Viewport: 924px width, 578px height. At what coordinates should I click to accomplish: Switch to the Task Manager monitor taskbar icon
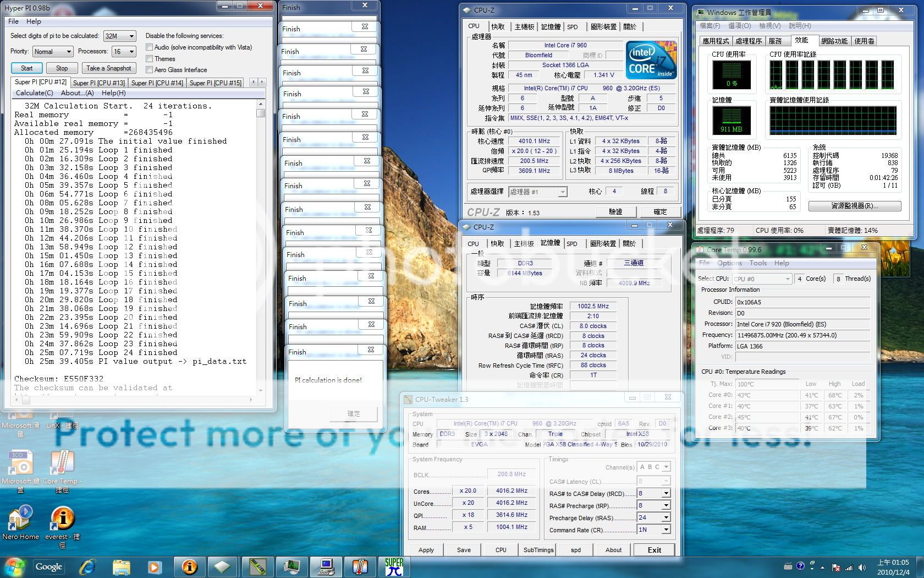(291, 566)
